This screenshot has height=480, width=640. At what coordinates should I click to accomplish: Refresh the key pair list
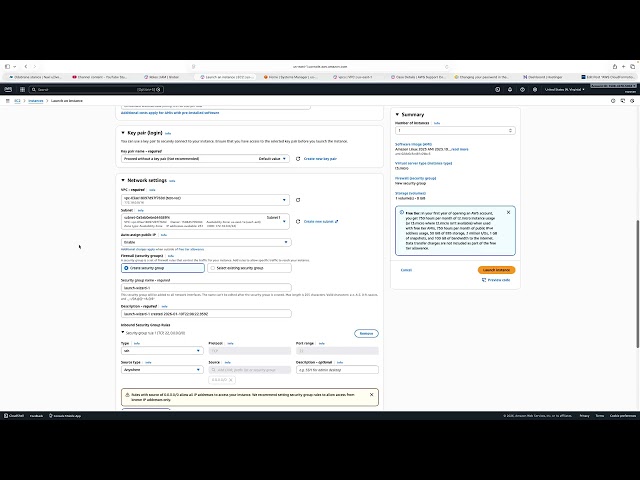point(298,159)
